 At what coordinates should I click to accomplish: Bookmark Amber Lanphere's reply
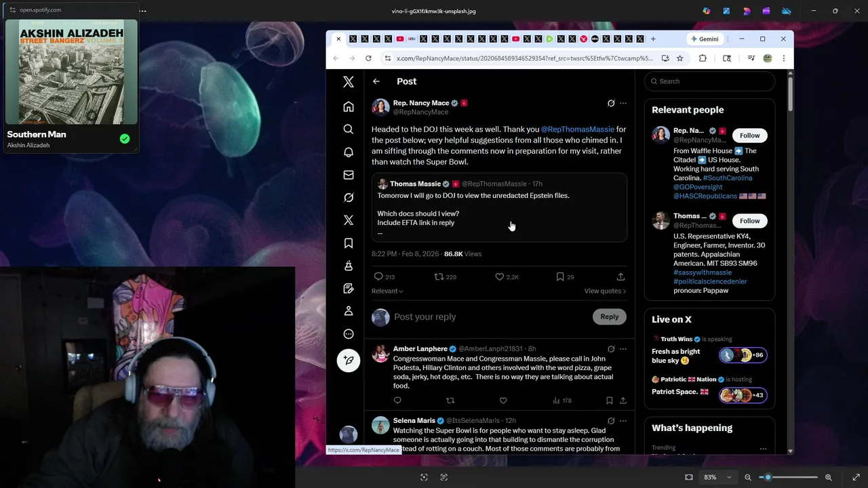(x=610, y=401)
